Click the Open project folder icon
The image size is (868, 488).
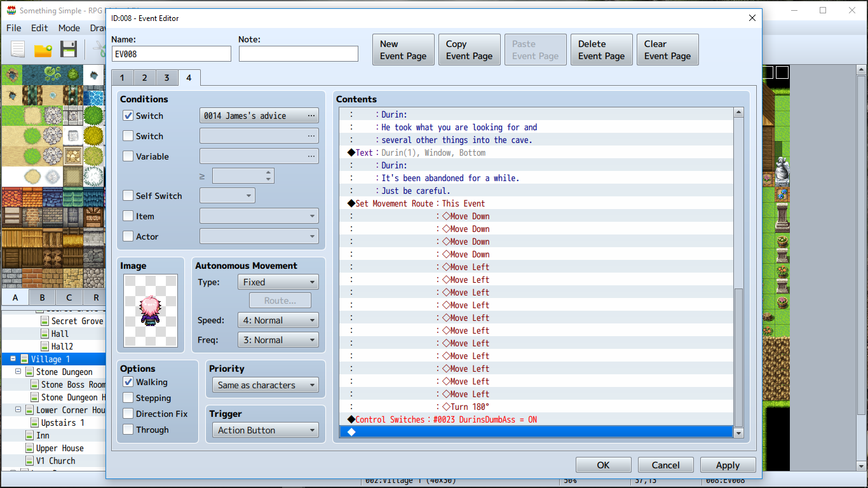(43, 50)
